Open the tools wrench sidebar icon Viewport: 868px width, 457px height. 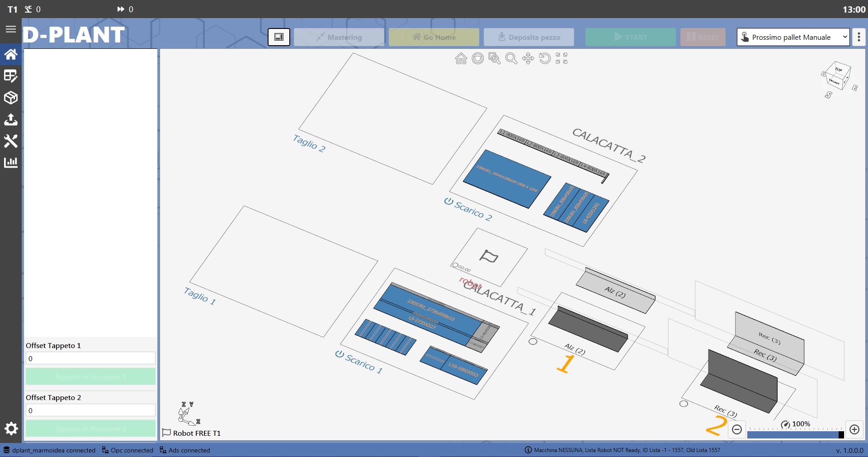click(11, 141)
